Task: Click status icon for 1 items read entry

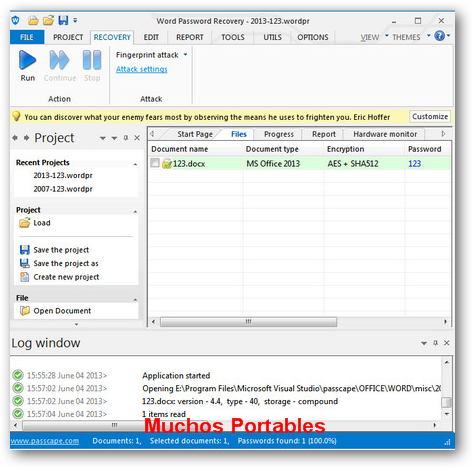Action: [18, 414]
